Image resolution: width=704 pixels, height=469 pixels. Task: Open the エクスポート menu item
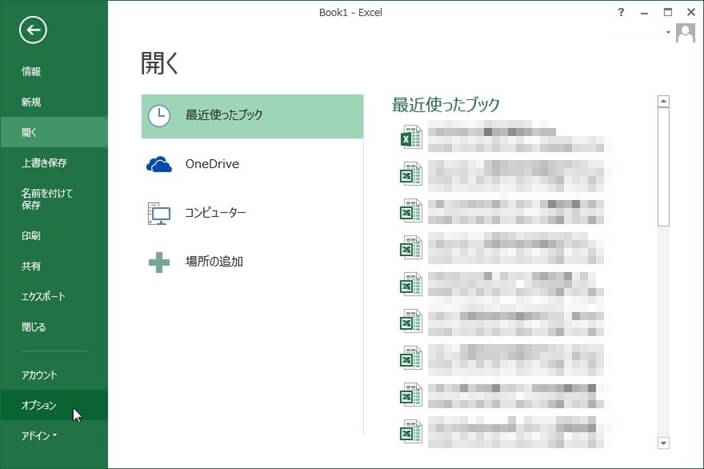coord(43,296)
